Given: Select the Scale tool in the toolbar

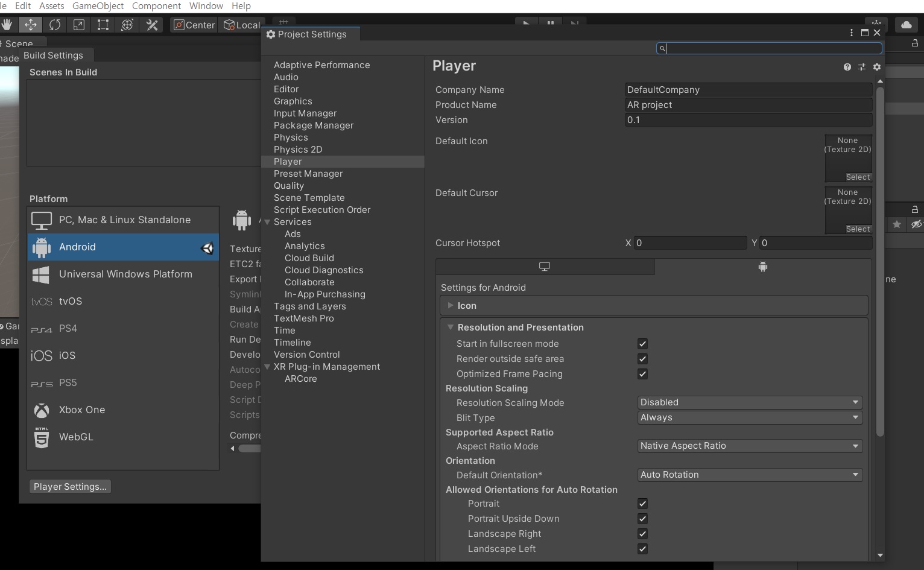Looking at the screenshot, I should [79, 25].
